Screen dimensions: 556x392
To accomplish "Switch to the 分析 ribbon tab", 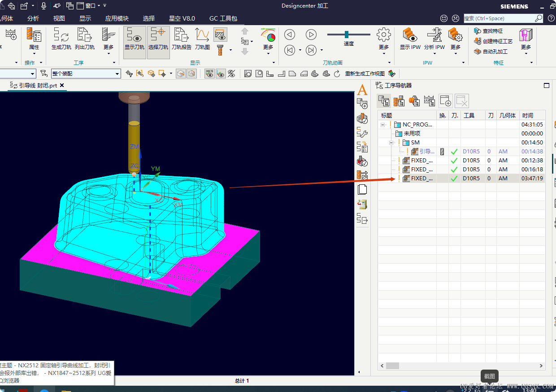I will 33,18.
